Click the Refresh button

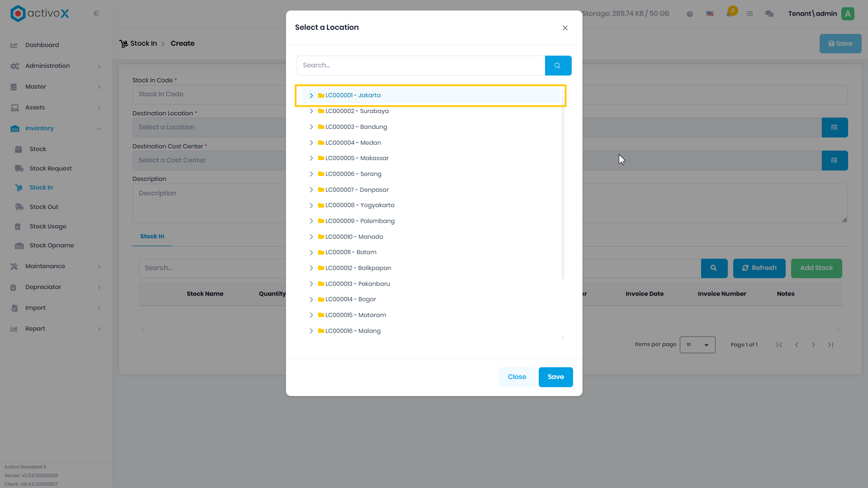[x=759, y=268]
